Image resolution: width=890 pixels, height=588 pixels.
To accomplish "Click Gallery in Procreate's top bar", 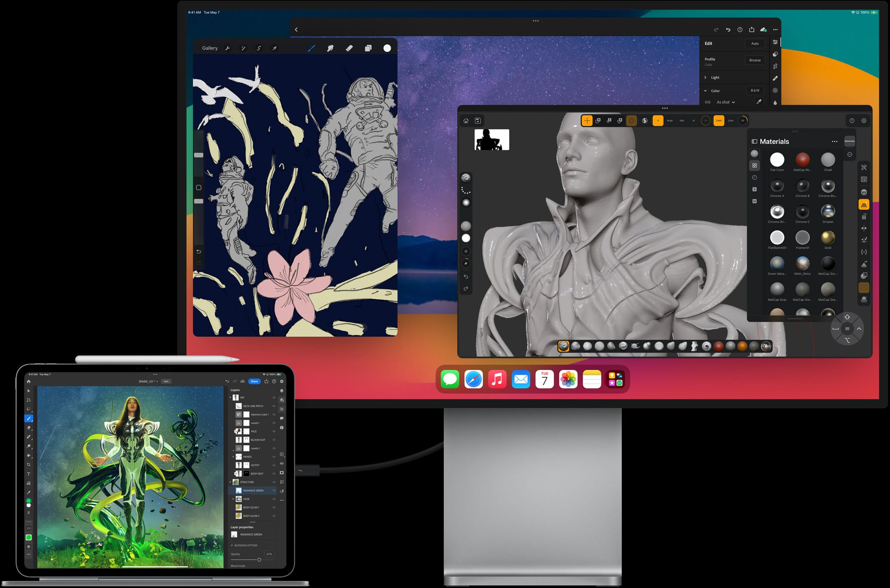I will click(x=210, y=48).
